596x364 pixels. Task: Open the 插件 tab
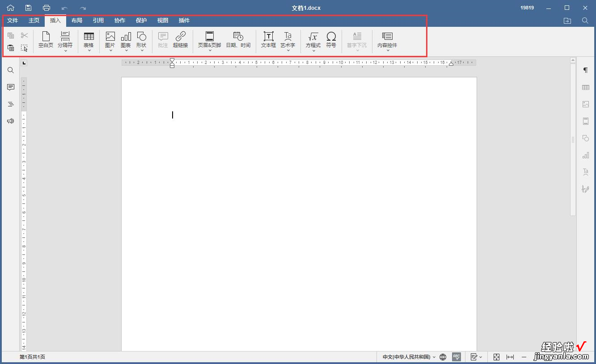point(184,21)
